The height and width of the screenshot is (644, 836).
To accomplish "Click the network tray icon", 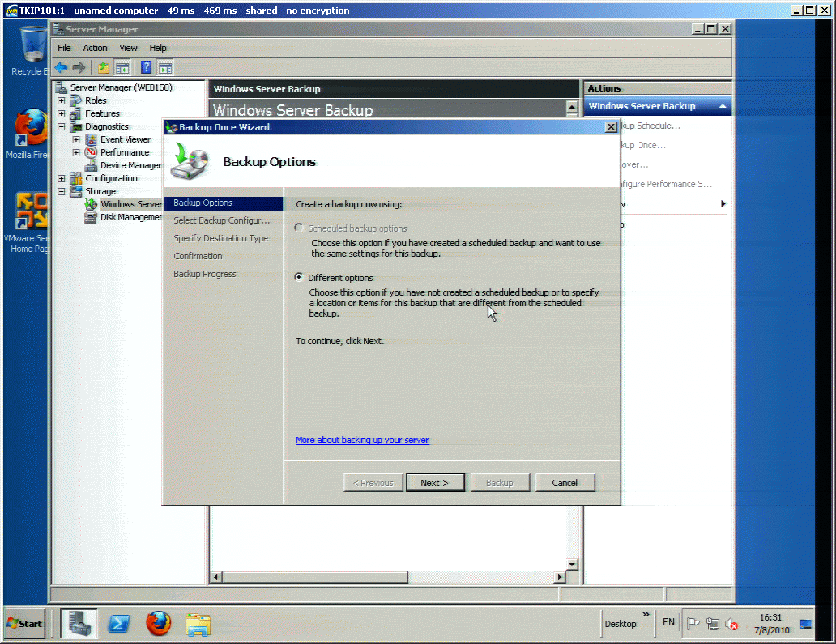I will point(712,623).
